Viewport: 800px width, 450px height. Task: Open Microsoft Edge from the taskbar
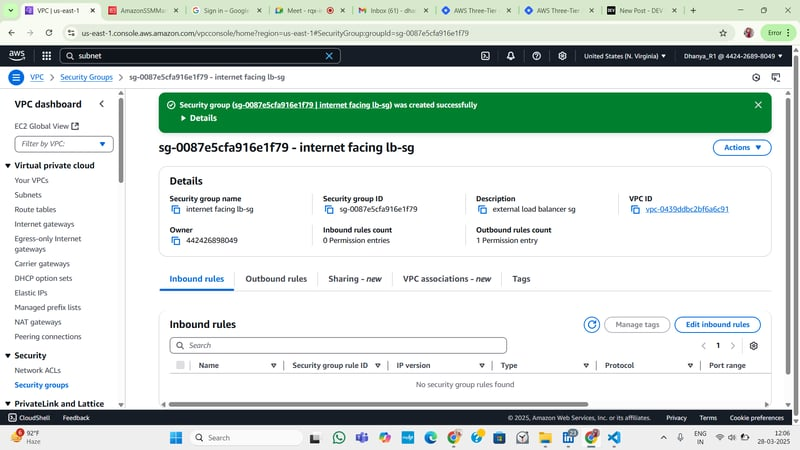click(431, 438)
